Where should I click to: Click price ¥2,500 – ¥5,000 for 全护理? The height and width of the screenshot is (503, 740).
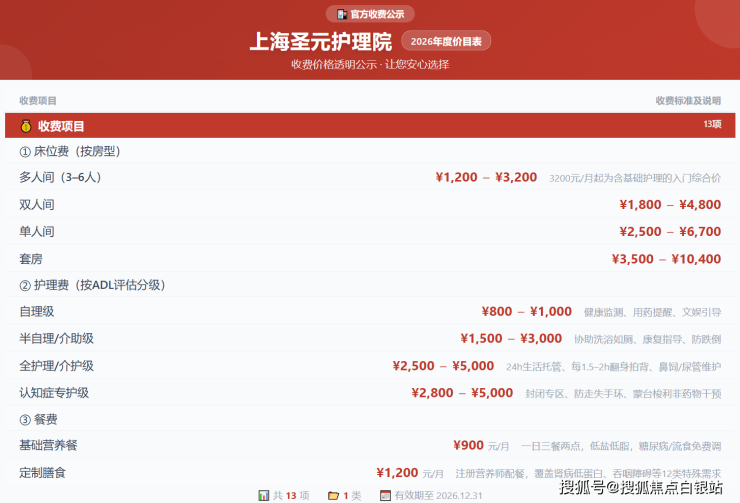click(443, 366)
